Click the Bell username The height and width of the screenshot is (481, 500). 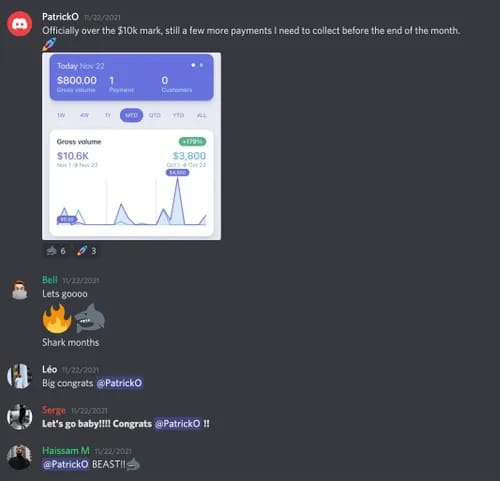tap(50, 280)
